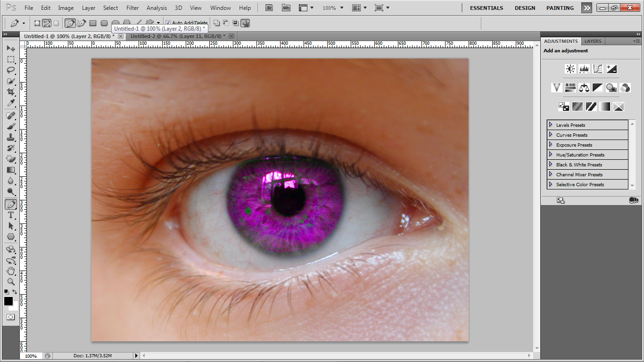Add a Brightness/Contrast adjustment
Image resolution: width=644 pixels, height=362 pixels.
pos(570,69)
